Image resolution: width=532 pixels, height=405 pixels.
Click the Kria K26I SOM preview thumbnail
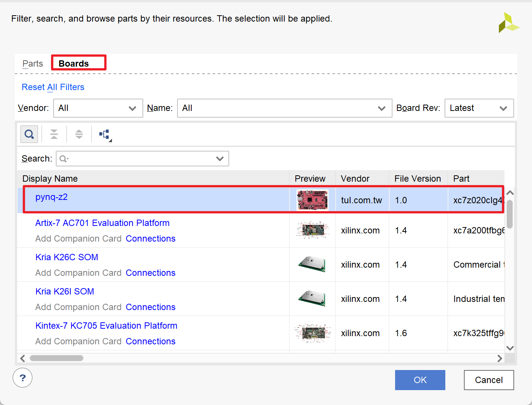(312, 299)
